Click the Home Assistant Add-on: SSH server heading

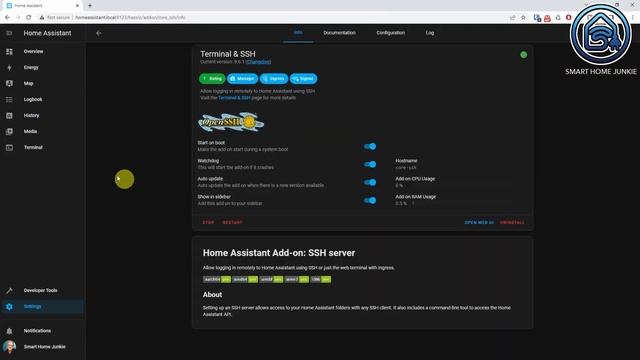pos(279,253)
